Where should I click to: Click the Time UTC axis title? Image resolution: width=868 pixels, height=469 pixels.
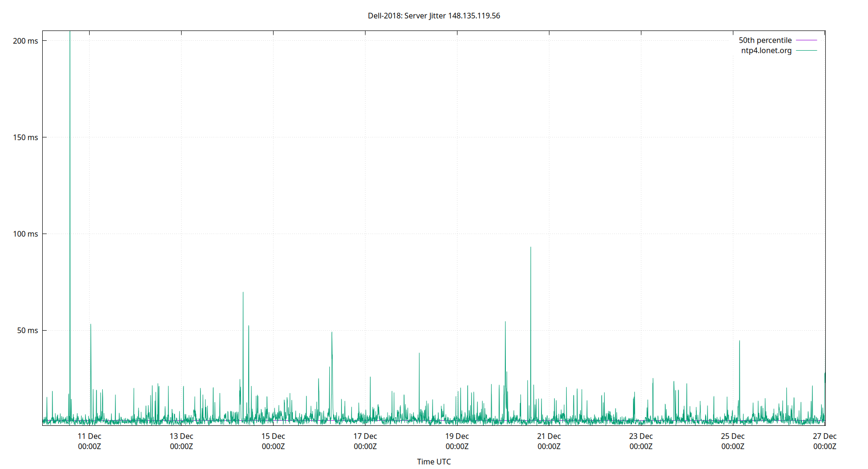pyautogui.click(x=434, y=461)
